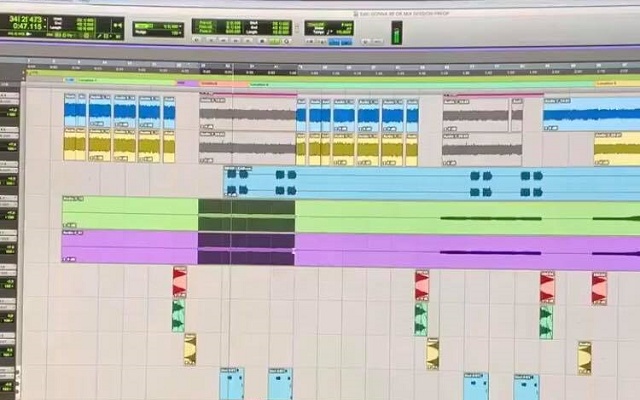Select the first small green clip below the red clip
This screenshot has width=640, height=400.
click(x=178, y=316)
